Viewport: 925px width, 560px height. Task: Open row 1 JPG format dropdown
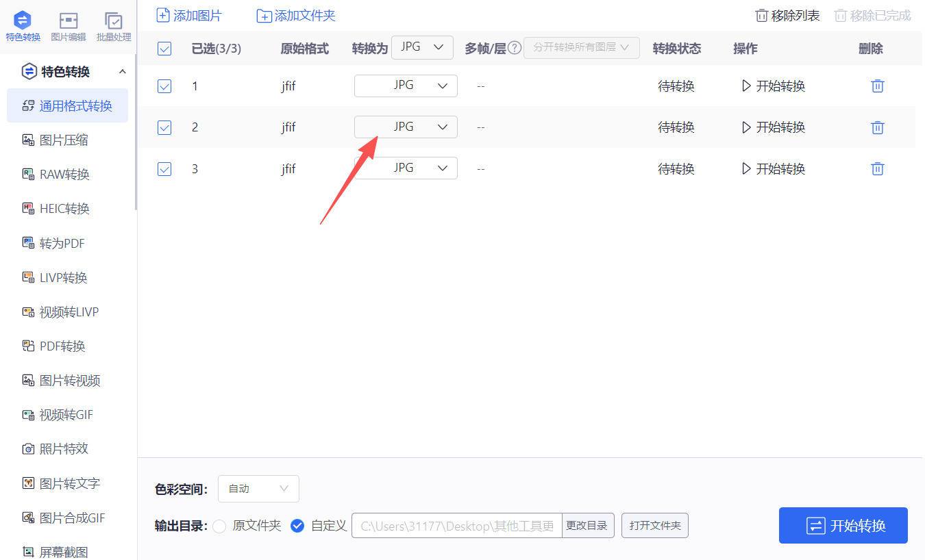406,86
